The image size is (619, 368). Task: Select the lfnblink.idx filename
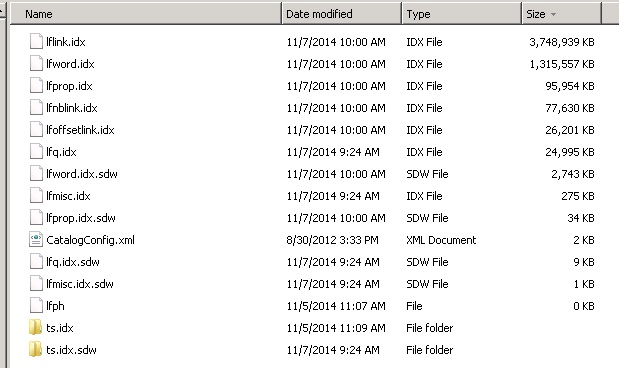tap(71, 108)
